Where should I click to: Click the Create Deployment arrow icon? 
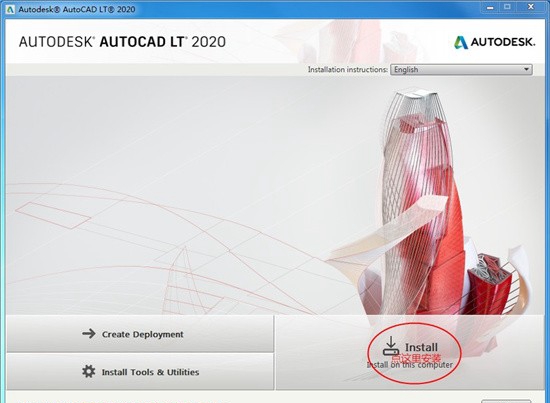click(89, 334)
